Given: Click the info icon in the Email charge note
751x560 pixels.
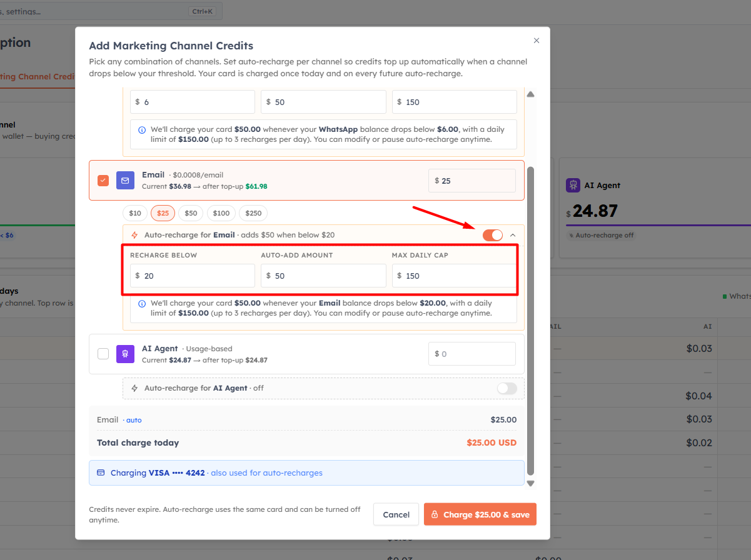Looking at the screenshot, I should pos(143,303).
